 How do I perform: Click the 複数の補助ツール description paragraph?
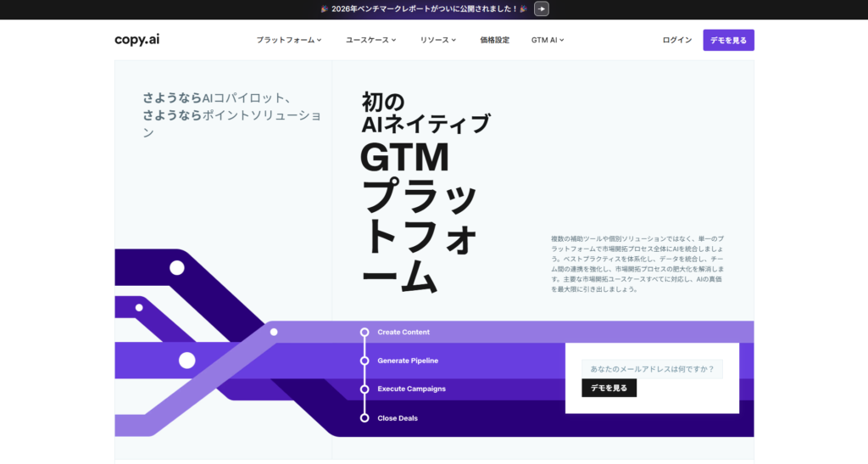click(637, 264)
